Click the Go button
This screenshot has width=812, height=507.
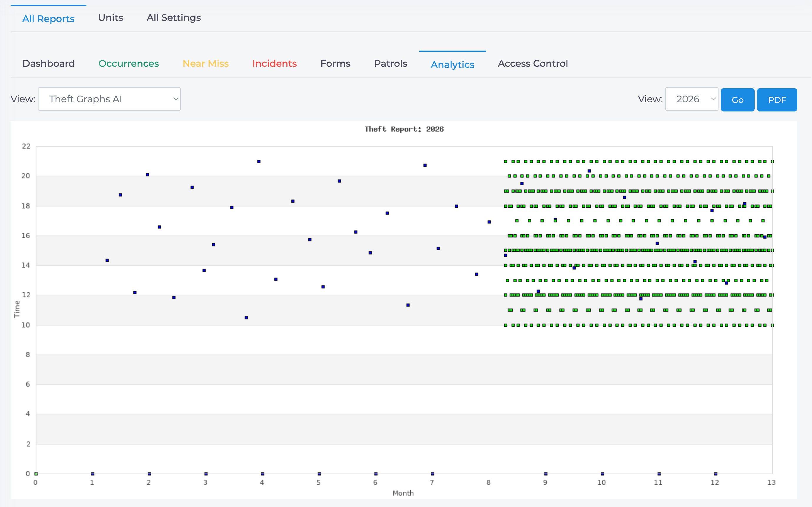coord(738,100)
